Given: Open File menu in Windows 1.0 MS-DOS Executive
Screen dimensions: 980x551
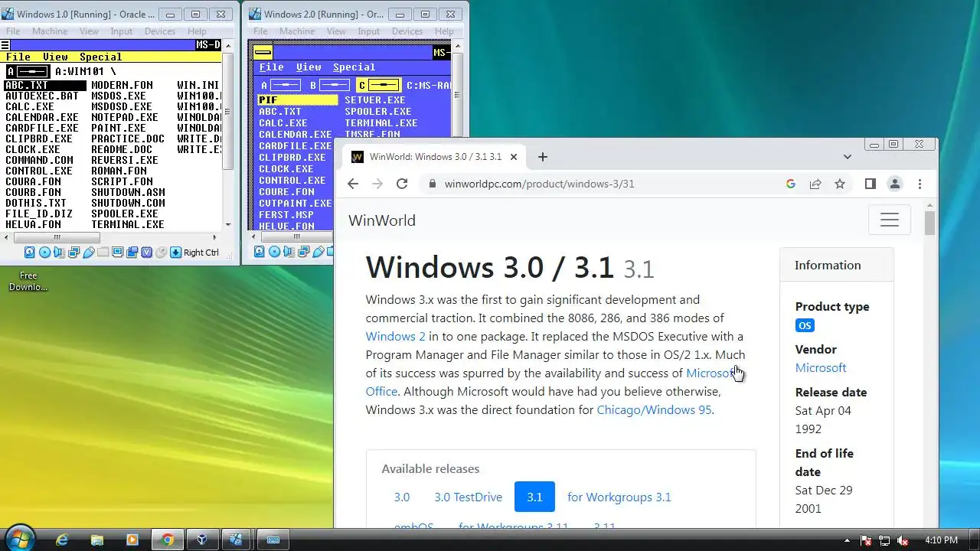Looking at the screenshot, I should 18,57.
